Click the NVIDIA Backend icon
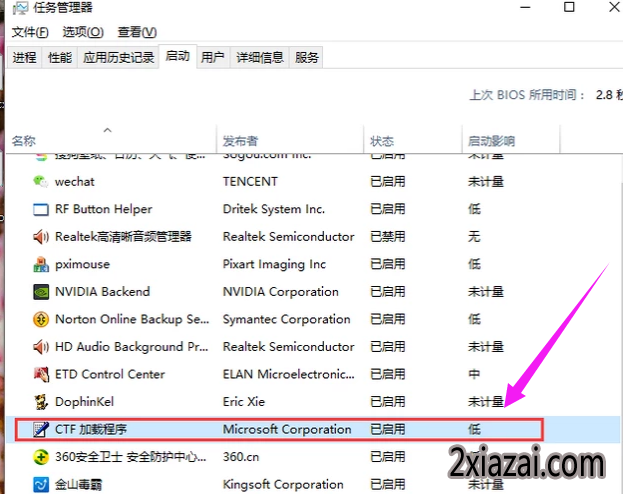The height and width of the screenshot is (494, 623). click(41, 292)
